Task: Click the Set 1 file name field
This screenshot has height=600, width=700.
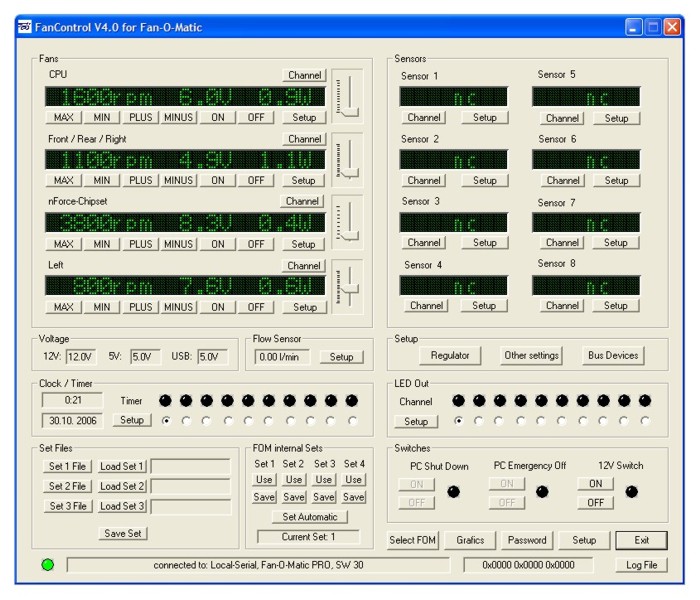Action: pyautogui.click(x=190, y=466)
